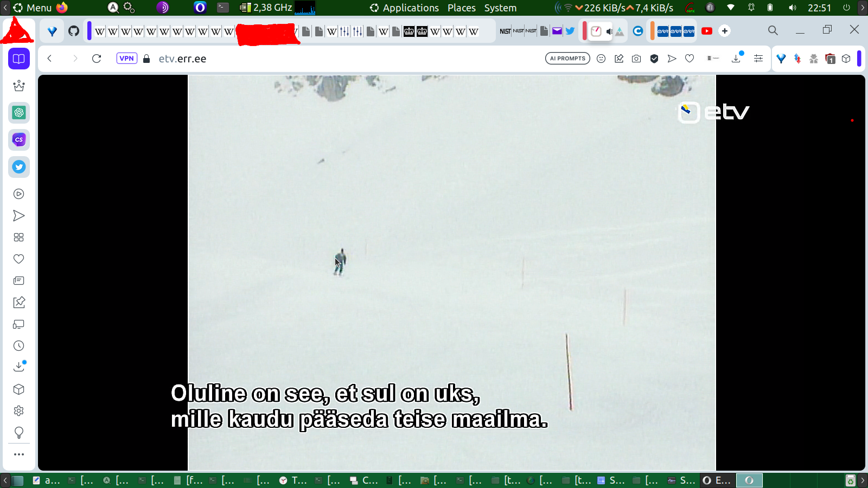This screenshot has height=488, width=868.
Task: Open the News icon in the sidebar
Action: (x=19, y=281)
